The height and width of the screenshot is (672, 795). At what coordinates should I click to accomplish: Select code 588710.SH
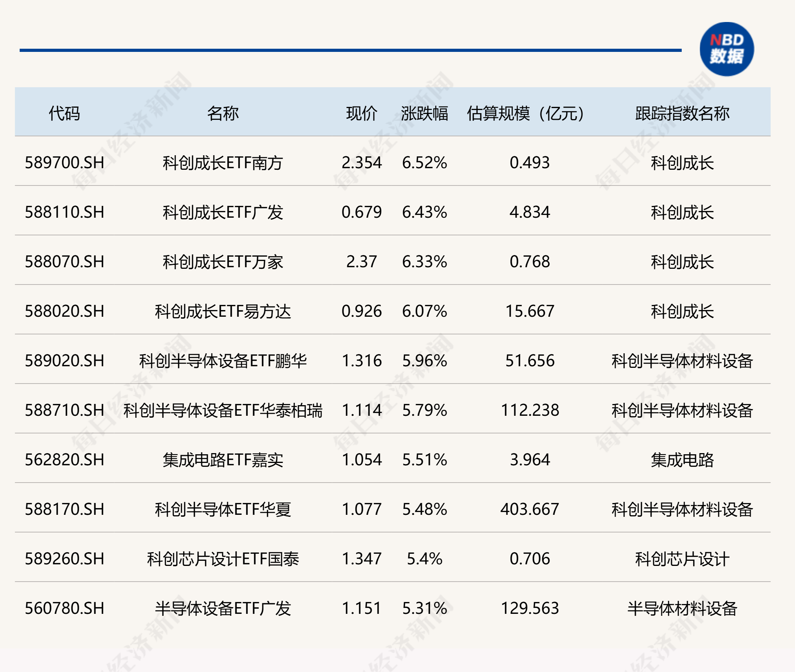(x=64, y=410)
